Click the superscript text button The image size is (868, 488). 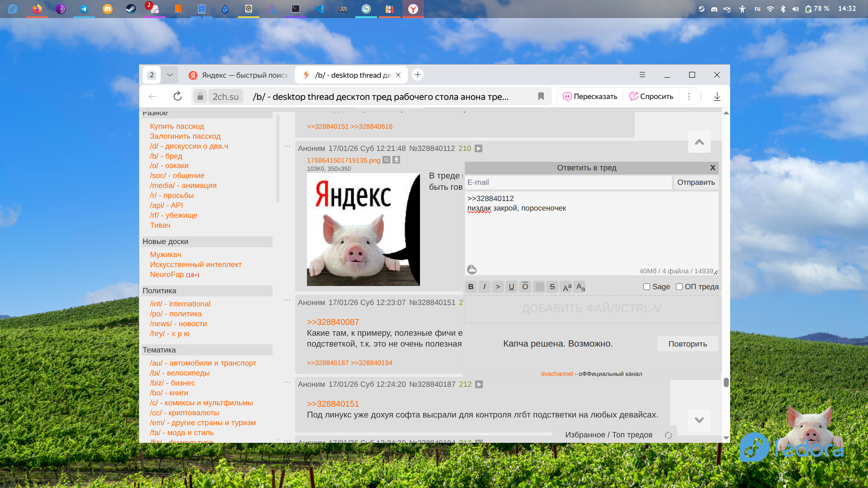tap(566, 286)
